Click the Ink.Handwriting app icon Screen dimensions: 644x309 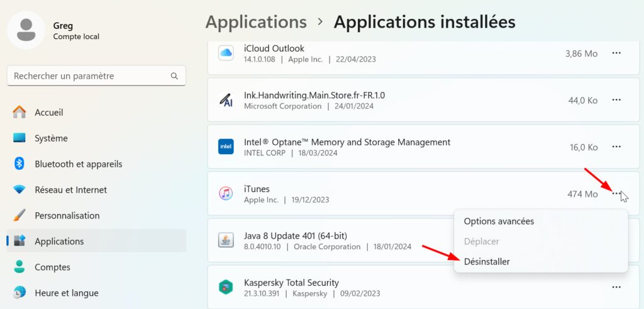[x=226, y=100]
